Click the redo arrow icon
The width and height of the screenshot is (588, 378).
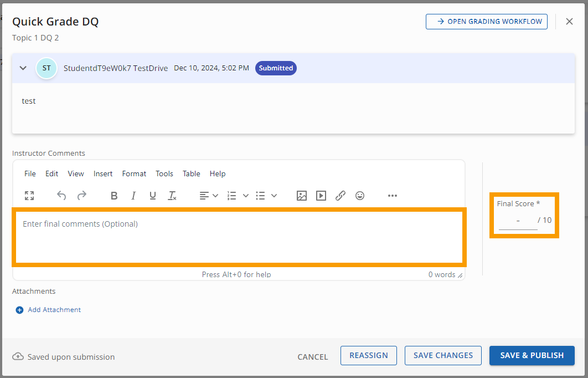coord(81,196)
